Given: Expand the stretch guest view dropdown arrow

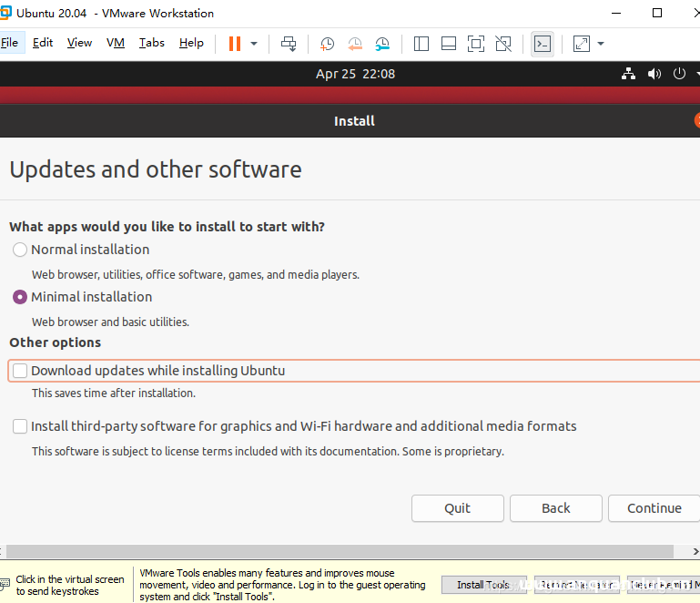Looking at the screenshot, I should (x=601, y=44).
